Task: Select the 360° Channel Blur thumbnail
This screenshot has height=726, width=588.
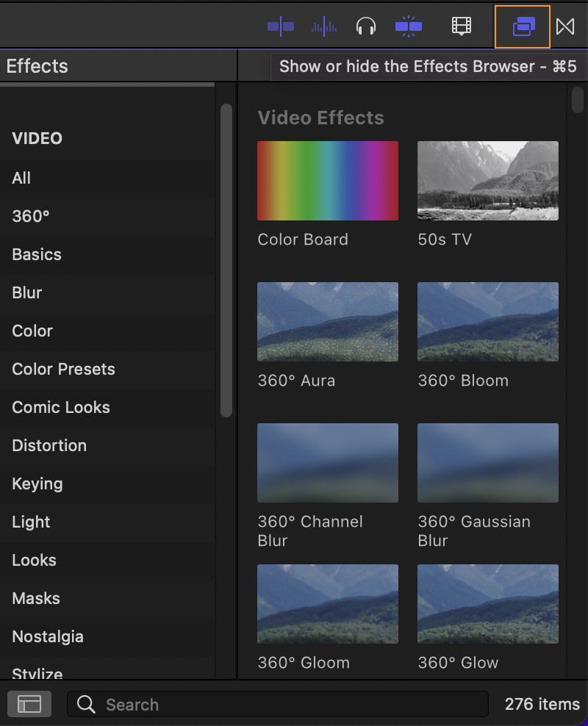Action: 328,463
